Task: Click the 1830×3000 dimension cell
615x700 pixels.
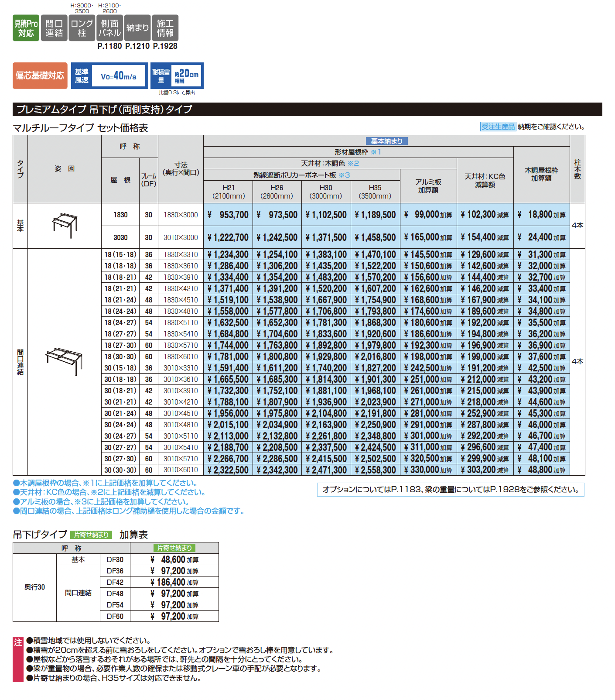Action: (x=181, y=215)
